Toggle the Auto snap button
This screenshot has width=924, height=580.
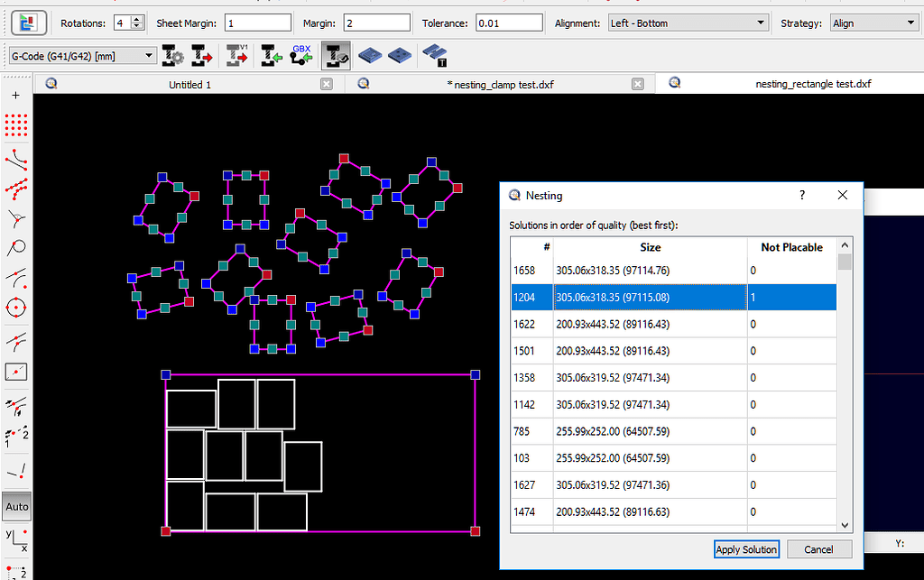(16, 506)
